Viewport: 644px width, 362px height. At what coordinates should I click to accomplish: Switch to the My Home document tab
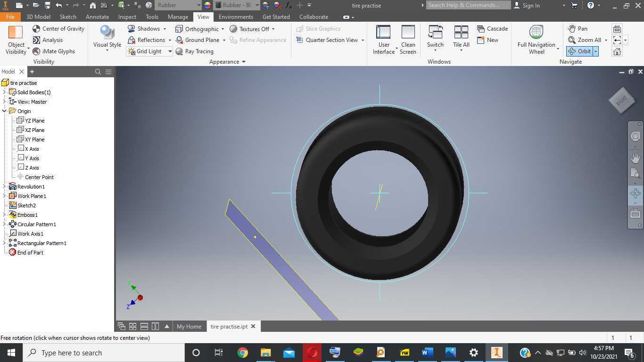point(189,326)
